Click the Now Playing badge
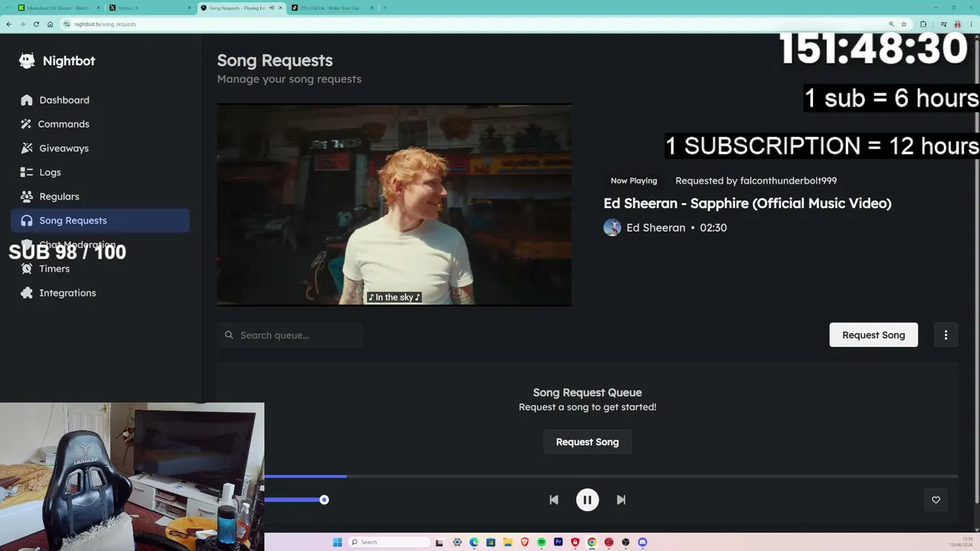The height and width of the screenshot is (551, 980). (x=634, y=181)
